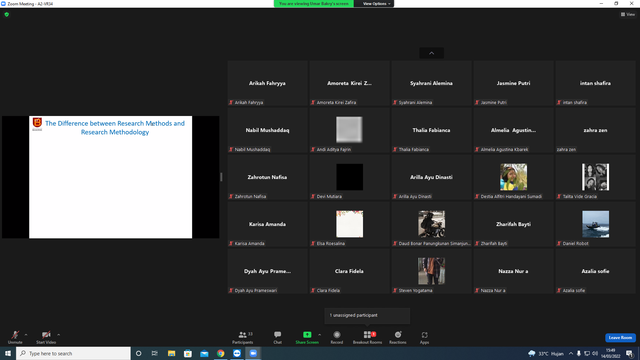Click Steven Yogatama's profile photo
640x360 pixels.
pyautogui.click(x=431, y=271)
